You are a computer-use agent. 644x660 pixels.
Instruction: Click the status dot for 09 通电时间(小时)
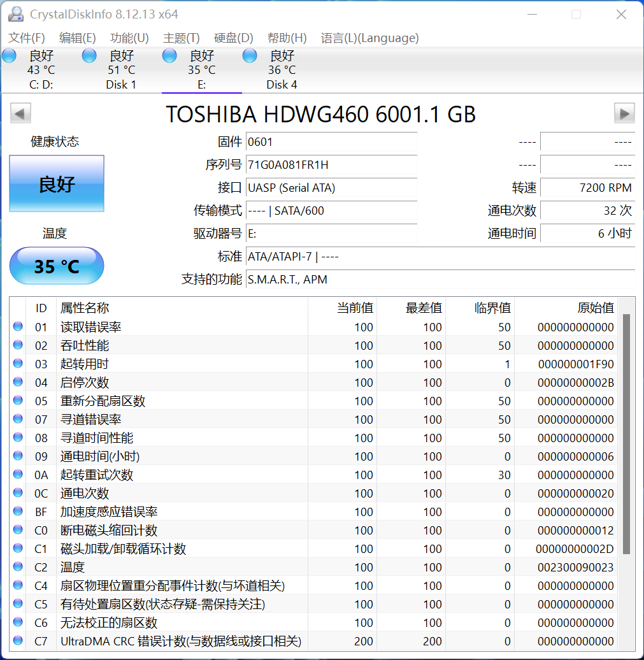click(18, 456)
